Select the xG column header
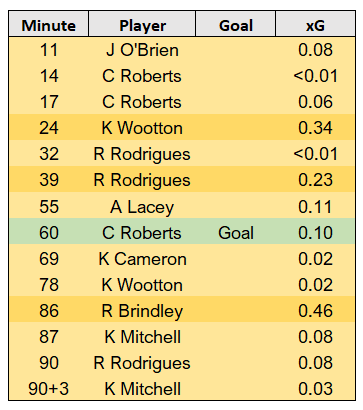Image resolution: width=363 pixels, height=410 pixels. (315, 25)
